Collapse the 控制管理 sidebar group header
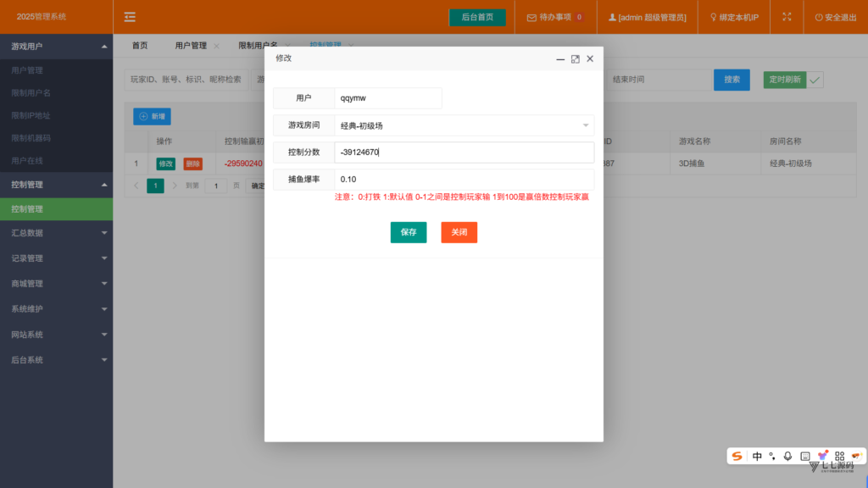Screen dimensions: 868x488 [57, 185]
